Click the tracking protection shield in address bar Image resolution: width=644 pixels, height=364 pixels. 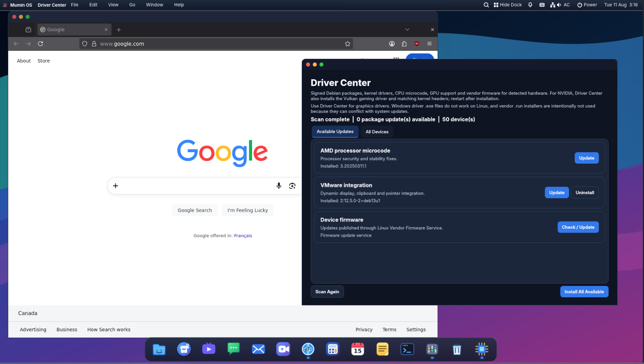tap(85, 44)
